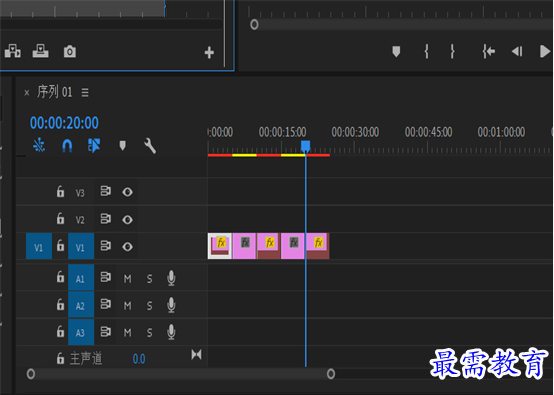Export frame with the camera icon
This screenshot has width=554, height=395.
[x=70, y=52]
